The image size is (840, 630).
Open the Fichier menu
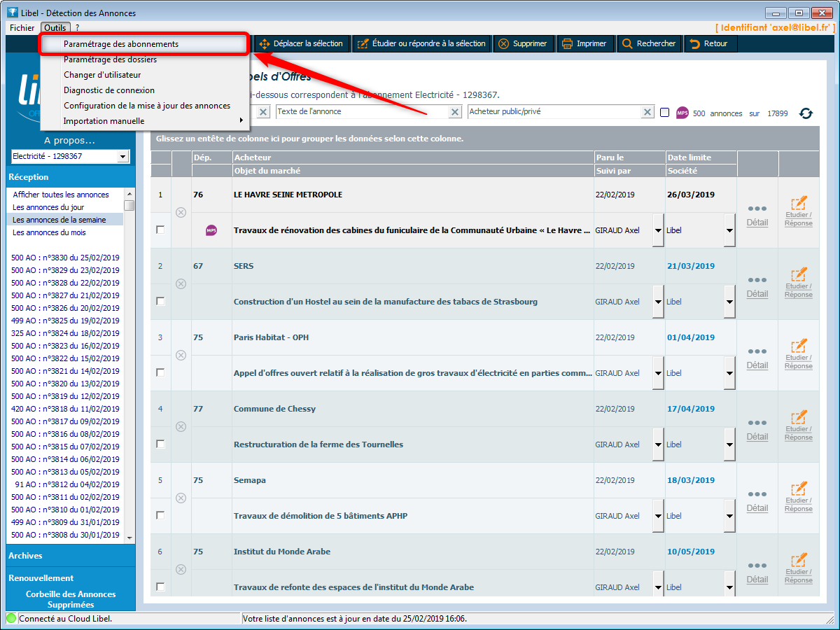click(22, 27)
